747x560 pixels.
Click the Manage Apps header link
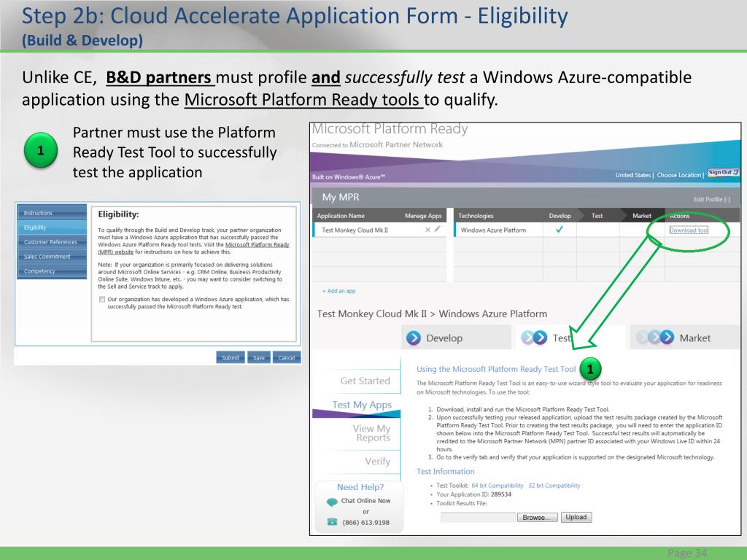click(423, 216)
